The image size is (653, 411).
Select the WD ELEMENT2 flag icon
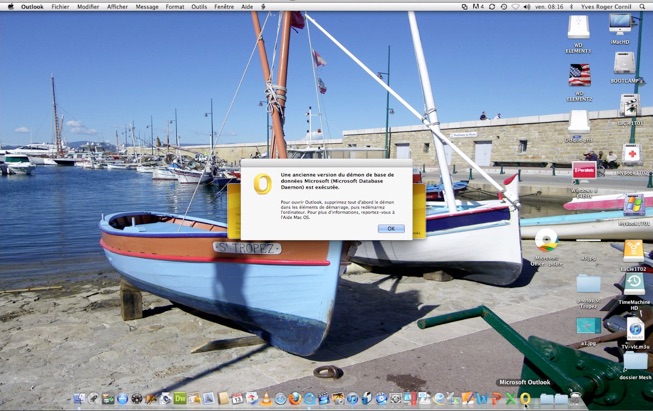point(579,75)
